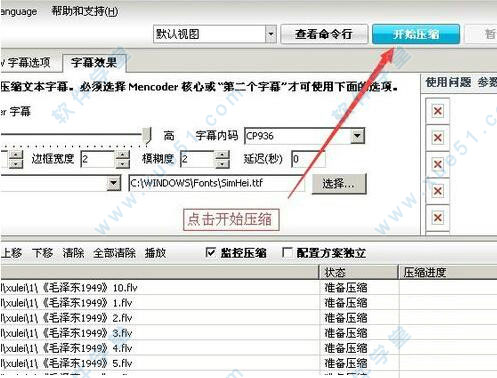Click 播放 to play the file
497x378 pixels.
[x=155, y=253]
